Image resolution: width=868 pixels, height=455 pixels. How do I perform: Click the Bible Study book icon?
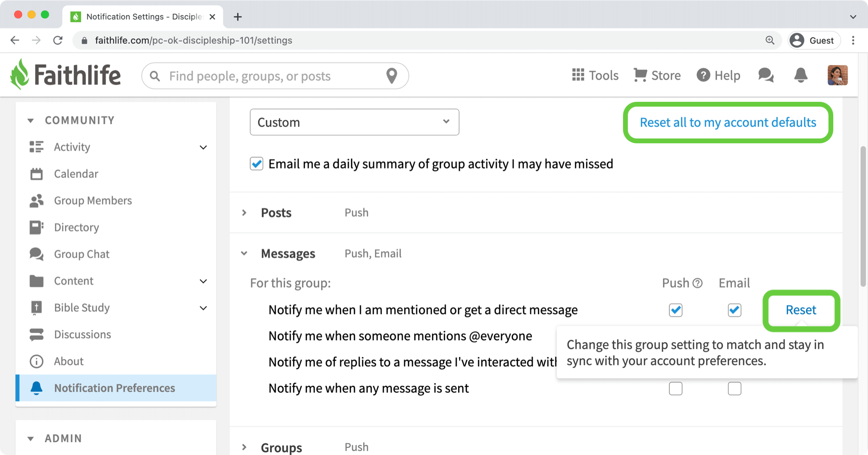37,308
